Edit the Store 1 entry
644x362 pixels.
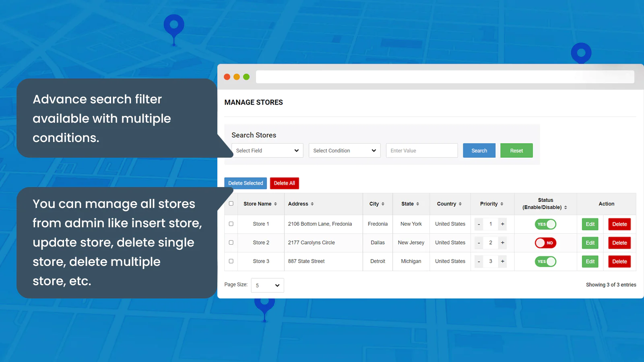pyautogui.click(x=590, y=224)
